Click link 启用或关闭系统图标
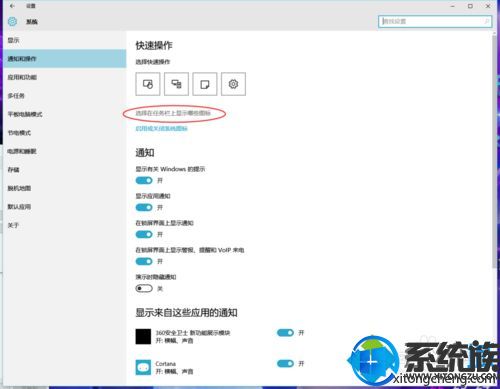Image resolution: width=500 pixels, height=389 pixels. click(161, 129)
